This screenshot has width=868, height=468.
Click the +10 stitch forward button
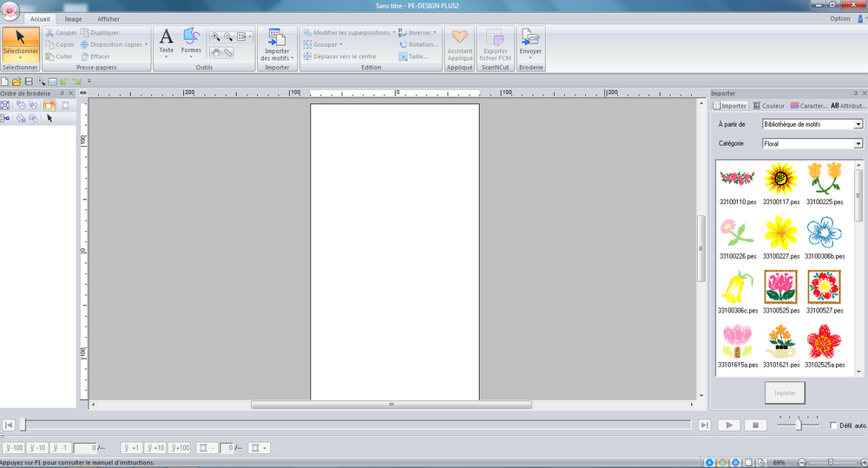[x=155, y=448]
